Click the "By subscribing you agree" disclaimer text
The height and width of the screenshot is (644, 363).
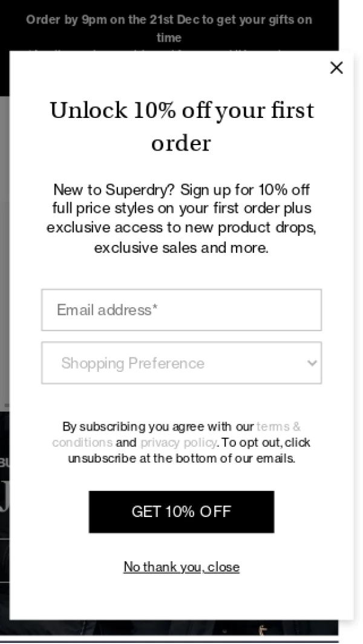(159, 426)
